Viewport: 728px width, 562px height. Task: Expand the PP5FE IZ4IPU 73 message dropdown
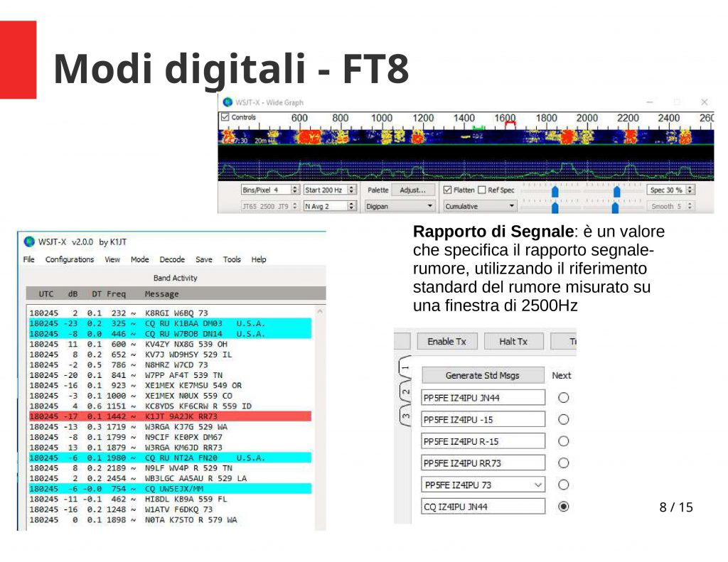coord(538,485)
